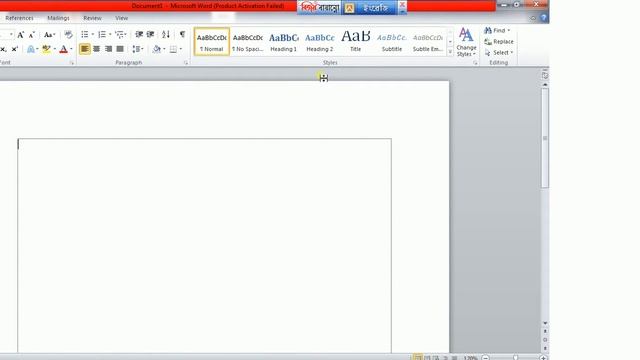Toggle Justify alignment
The image size is (640, 360).
click(120, 49)
